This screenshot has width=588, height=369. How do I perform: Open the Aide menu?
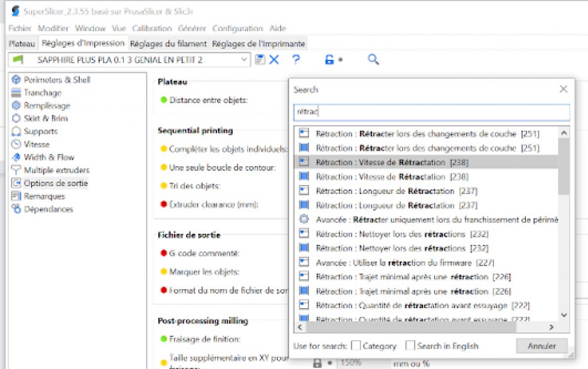[x=277, y=28]
